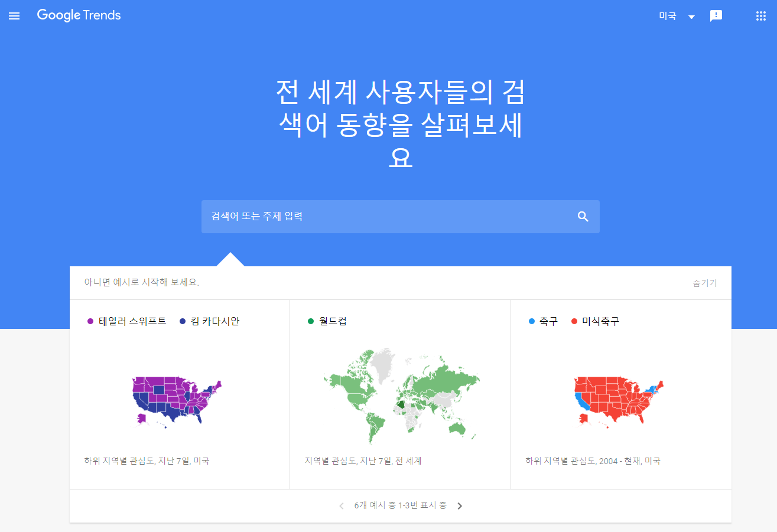
Task: Open the 미국 country dropdown
Action: (677, 16)
